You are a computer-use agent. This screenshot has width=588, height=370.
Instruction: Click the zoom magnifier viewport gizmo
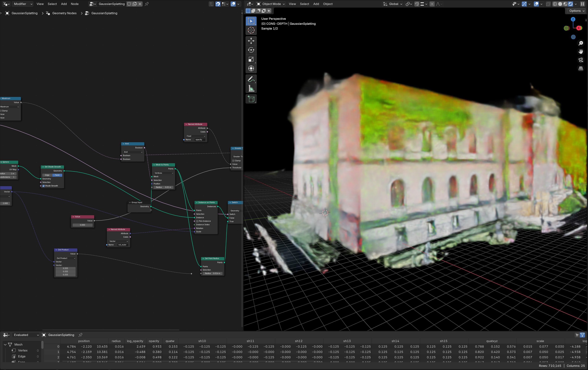click(581, 43)
